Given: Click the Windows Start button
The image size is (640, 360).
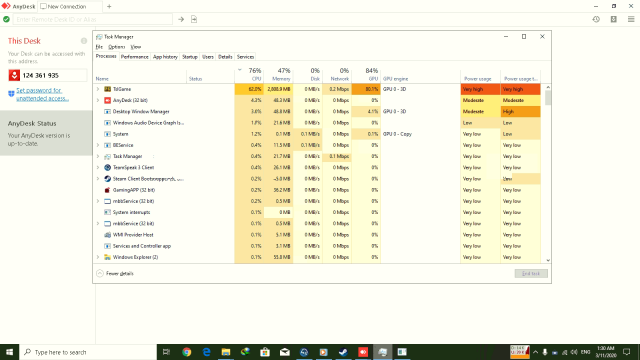Looking at the screenshot, I should pyautogui.click(x=9, y=352).
